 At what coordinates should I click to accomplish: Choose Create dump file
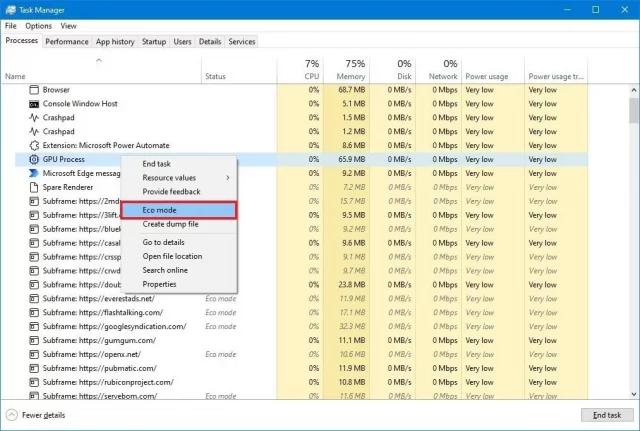[179, 224]
